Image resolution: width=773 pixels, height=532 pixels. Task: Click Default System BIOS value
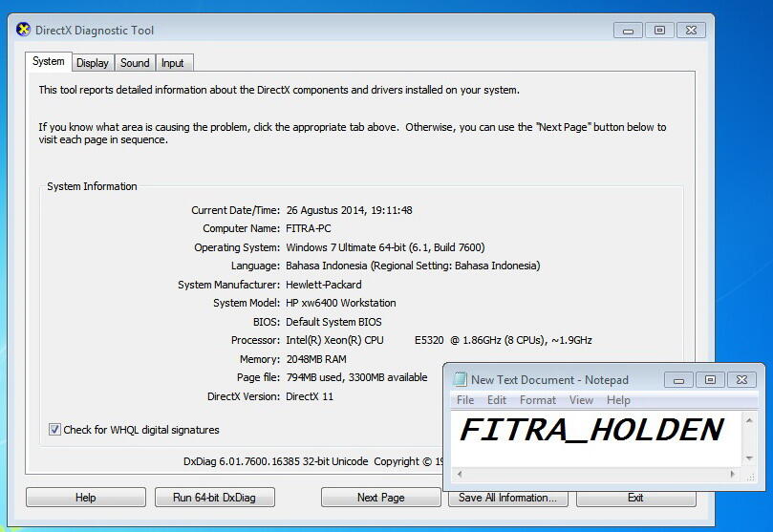pos(333,322)
